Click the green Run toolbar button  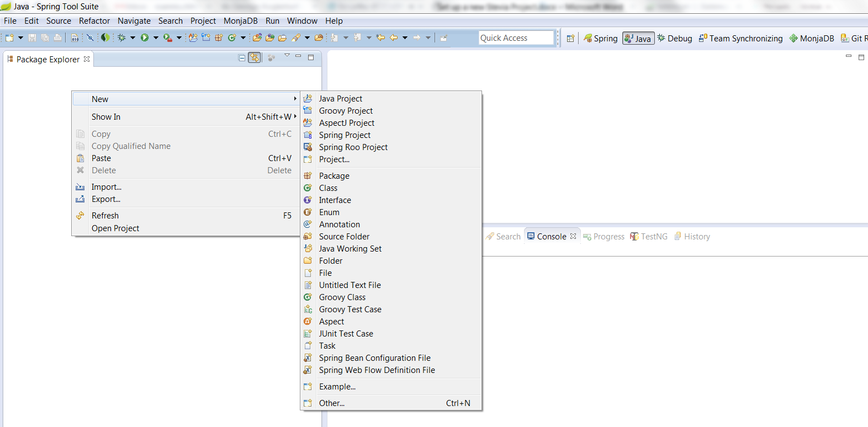click(145, 38)
